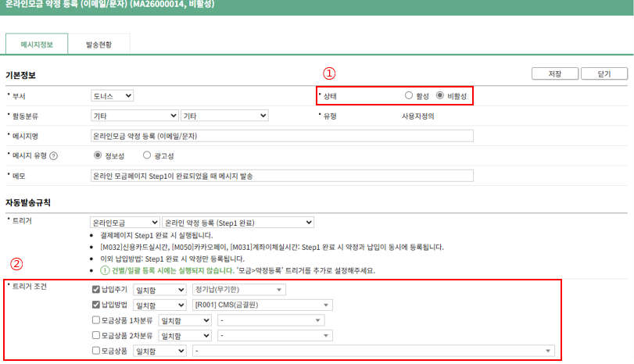Click the 기본정보 section heading
Screen dimensions: 634x364
(x=20, y=75)
